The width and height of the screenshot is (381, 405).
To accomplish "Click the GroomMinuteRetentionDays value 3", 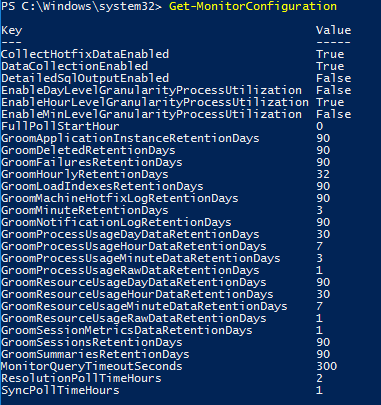I will pos(319,210).
